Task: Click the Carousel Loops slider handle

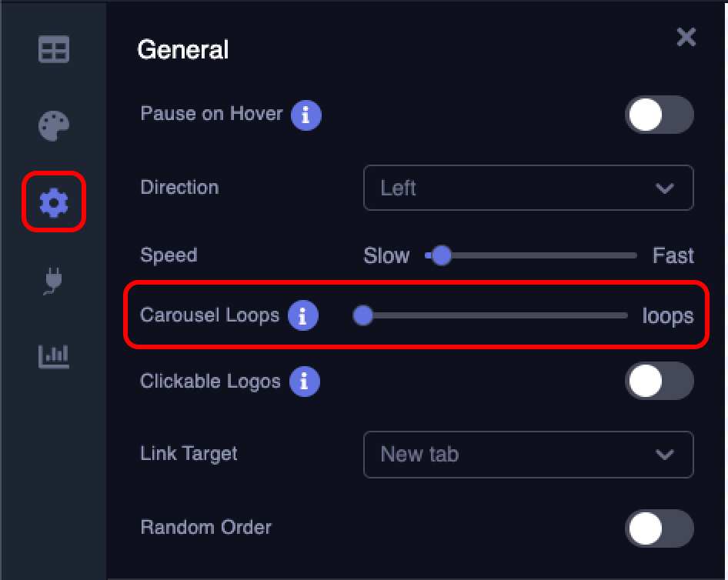Action: click(x=362, y=315)
